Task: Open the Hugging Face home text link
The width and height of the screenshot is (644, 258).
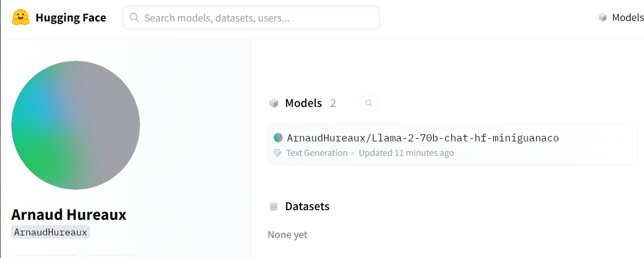Action: [70, 18]
